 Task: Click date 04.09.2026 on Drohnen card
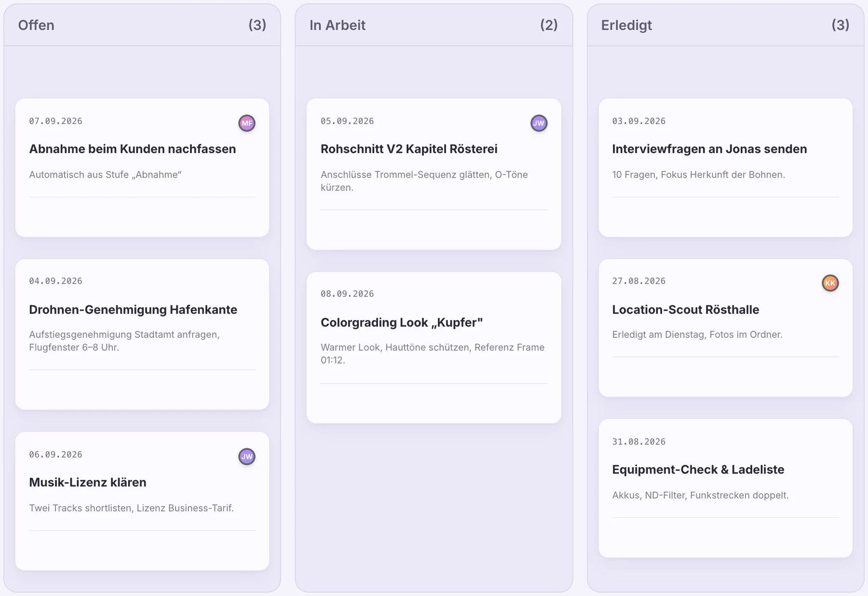tap(55, 281)
